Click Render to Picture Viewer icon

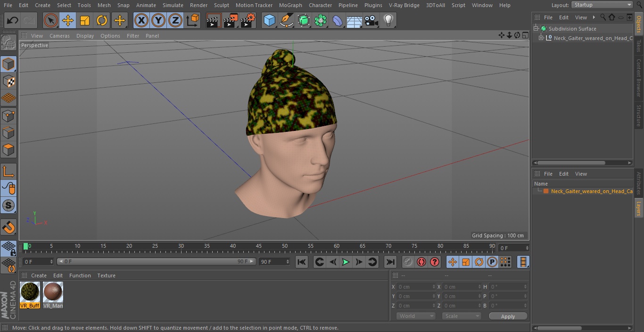(x=231, y=21)
